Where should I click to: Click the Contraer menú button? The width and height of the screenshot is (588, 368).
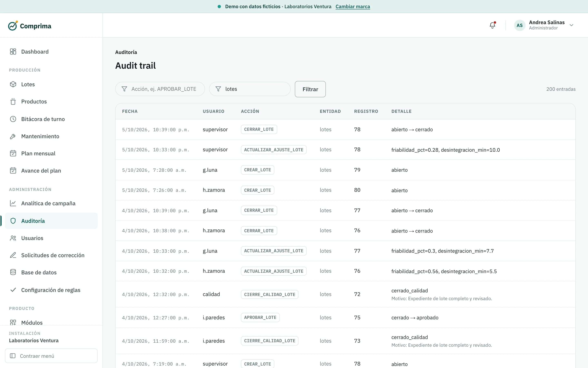pyautogui.click(x=51, y=356)
